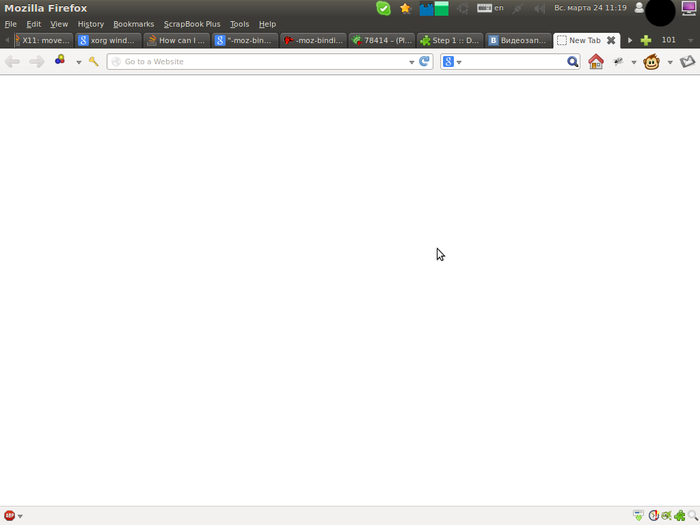Open the blue-green system monitor applet
This screenshot has width=700, height=525.
[x=434, y=8]
